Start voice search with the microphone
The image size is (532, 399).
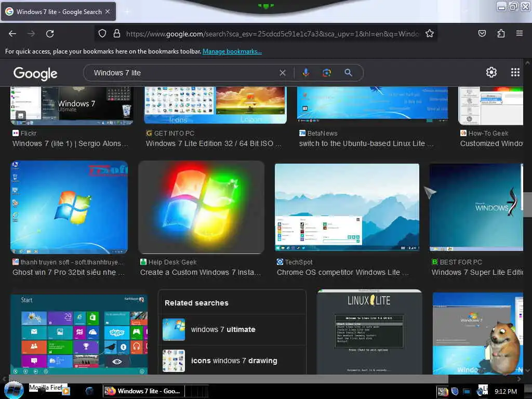(305, 73)
